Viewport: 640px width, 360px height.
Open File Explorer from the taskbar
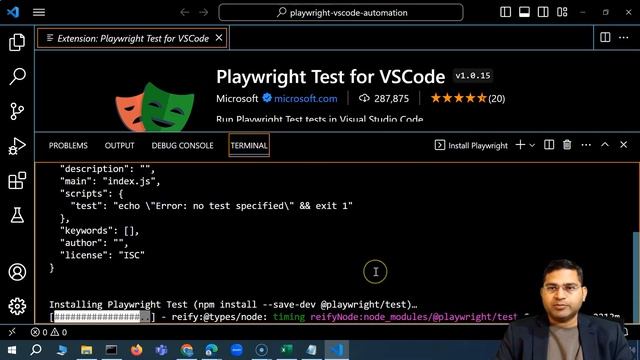click(x=86, y=350)
